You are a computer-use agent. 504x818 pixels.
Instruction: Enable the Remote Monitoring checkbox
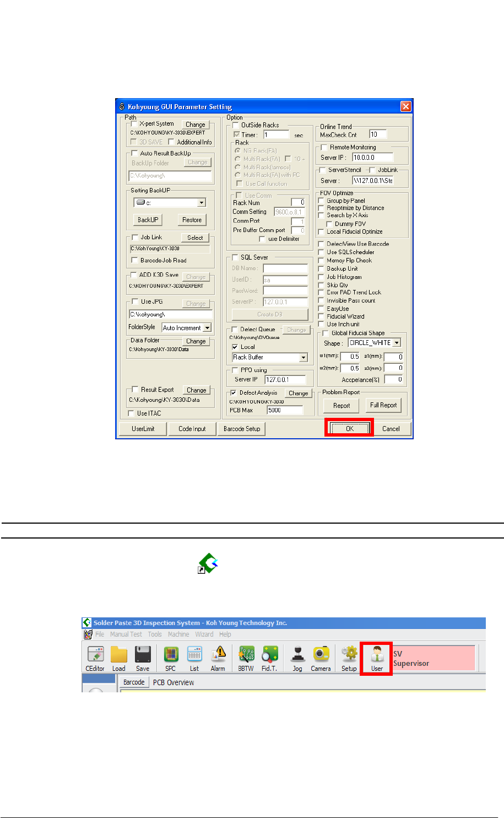tap(324, 148)
